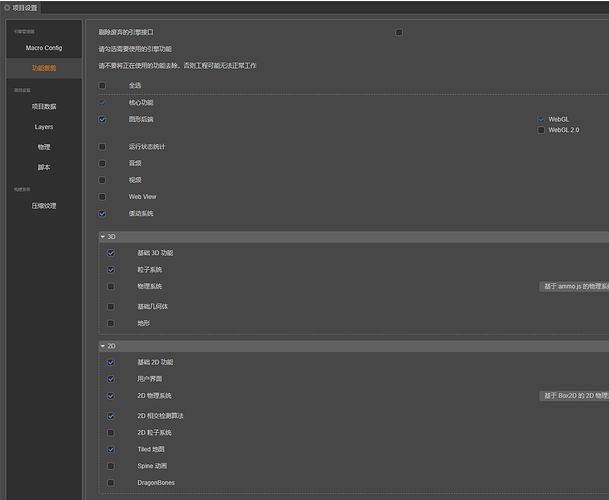Open the Macro Config section
Image resolution: width=609 pixels, height=500 pixels.
click(x=44, y=48)
